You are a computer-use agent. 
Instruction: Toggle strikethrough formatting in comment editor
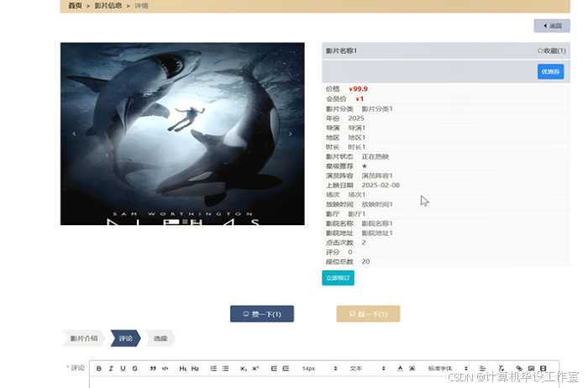(135, 369)
